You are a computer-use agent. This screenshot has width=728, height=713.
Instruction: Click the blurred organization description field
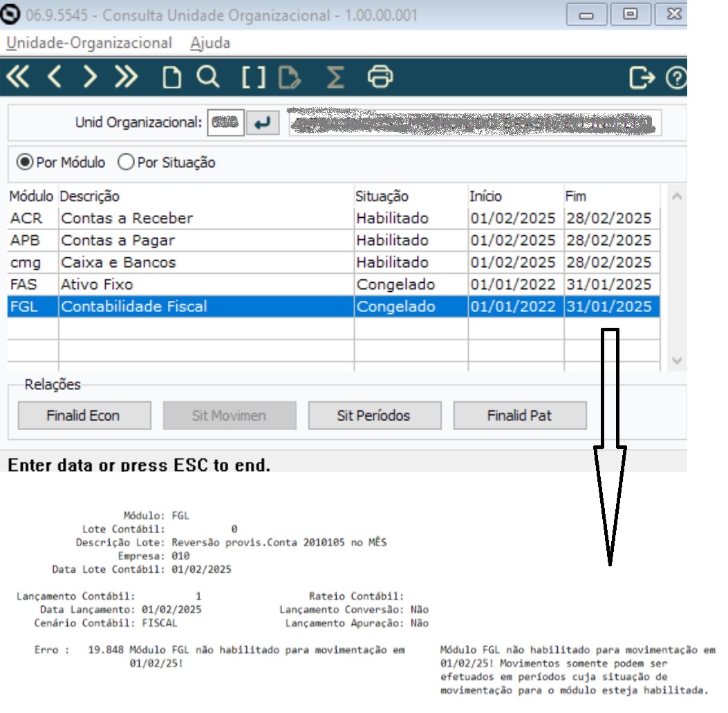coord(475,123)
